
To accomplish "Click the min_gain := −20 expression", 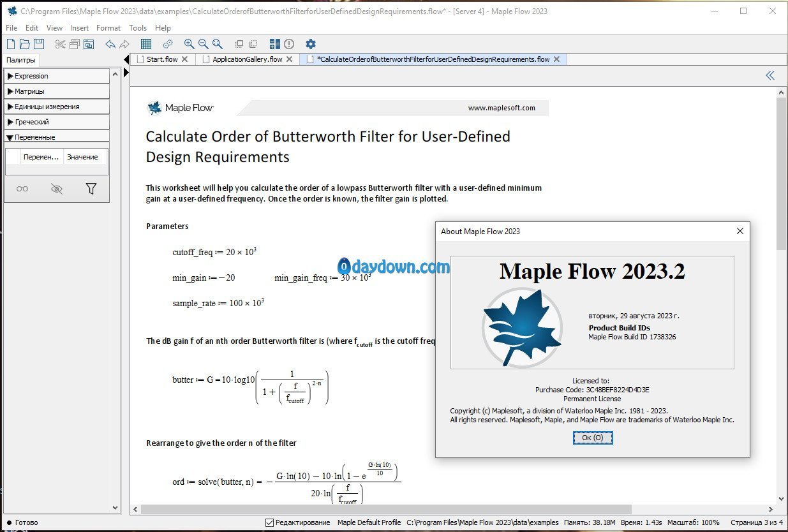I will point(204,277).
